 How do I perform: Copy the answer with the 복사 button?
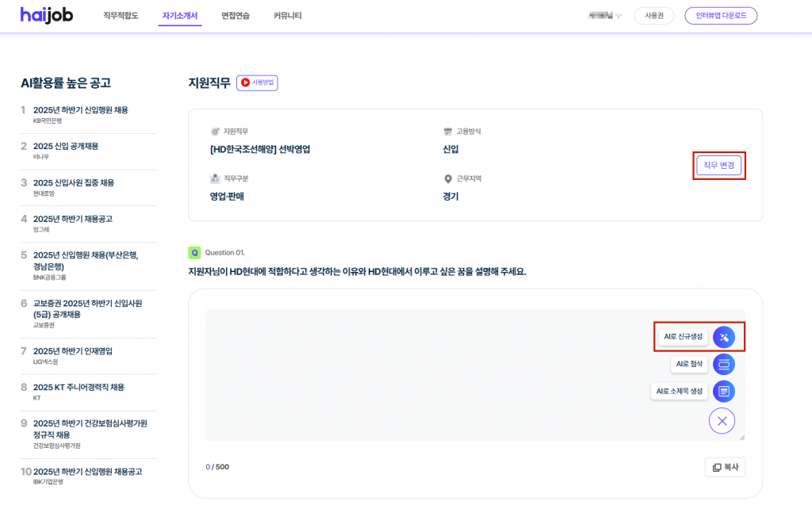pyautogui.click(x=725, y=467)
